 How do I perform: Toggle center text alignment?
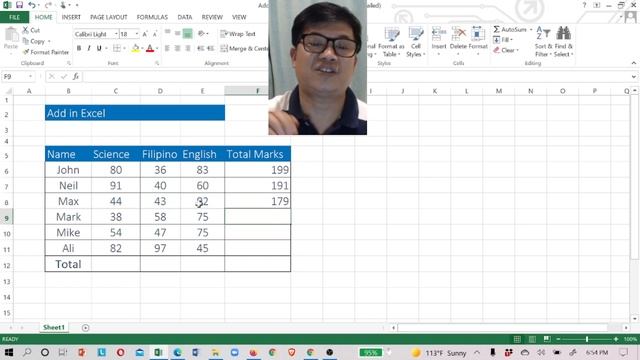coord(178,49)
